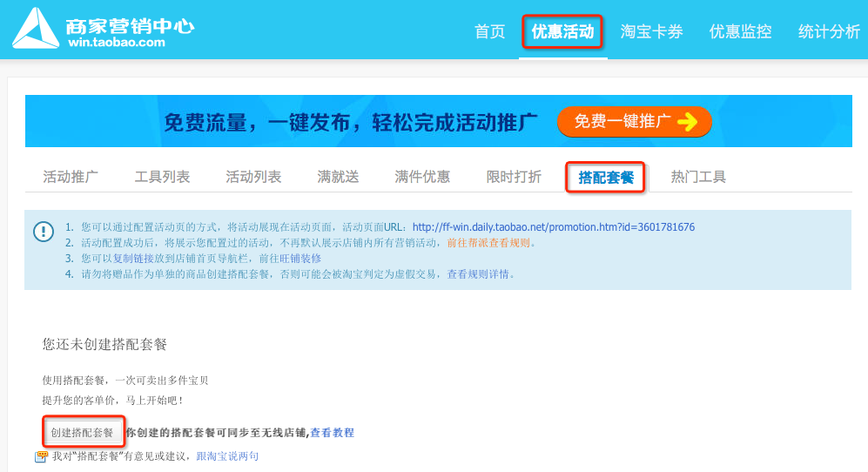Click the feedback chat icon beside 我对搭配套餐
This screenshot has width=868, height=472.
click(41, 456)
